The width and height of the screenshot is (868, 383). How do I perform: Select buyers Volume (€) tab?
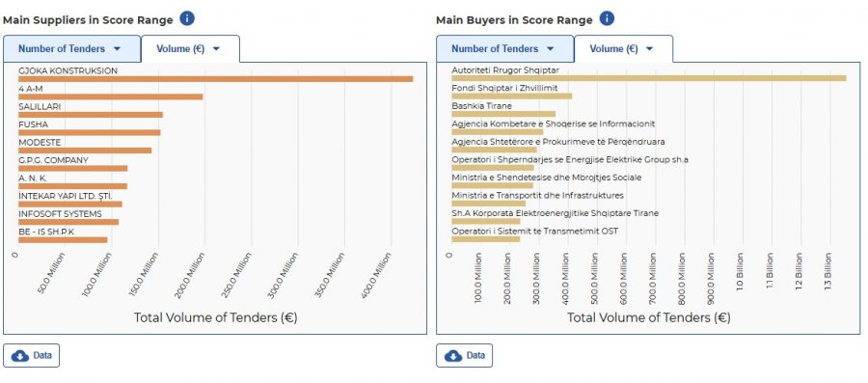[x=623, y=48]
